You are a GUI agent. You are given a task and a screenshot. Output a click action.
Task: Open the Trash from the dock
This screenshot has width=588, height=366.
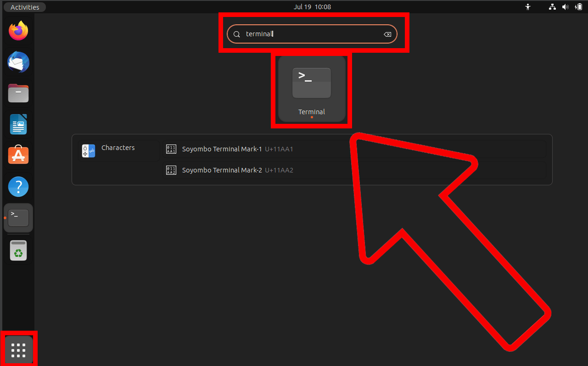click(18, 250)
